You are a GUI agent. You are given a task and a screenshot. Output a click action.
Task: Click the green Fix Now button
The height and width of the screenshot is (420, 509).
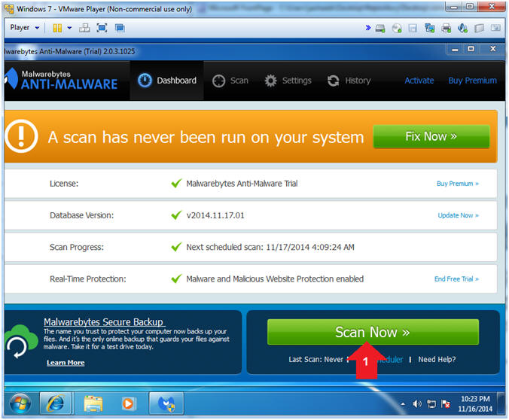pos(431,136)
